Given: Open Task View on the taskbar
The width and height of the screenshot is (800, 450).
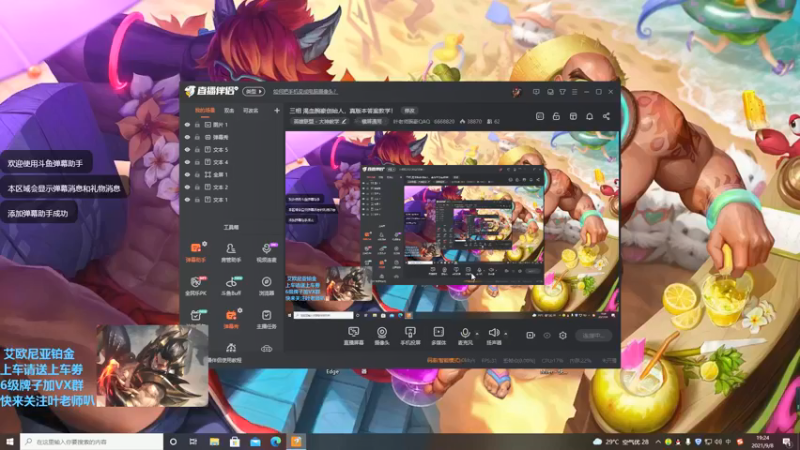Looking at the screenshot, I should click(x=193, y=441).
